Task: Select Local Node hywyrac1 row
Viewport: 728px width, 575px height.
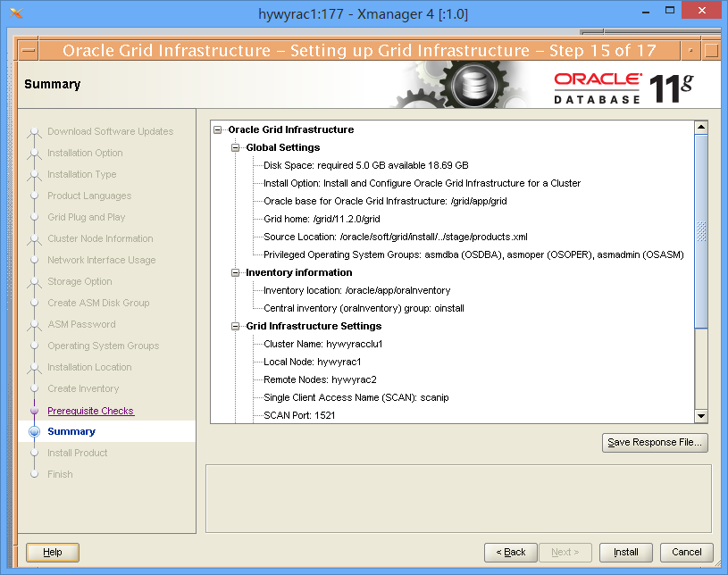Action: [x=313, y=362]
